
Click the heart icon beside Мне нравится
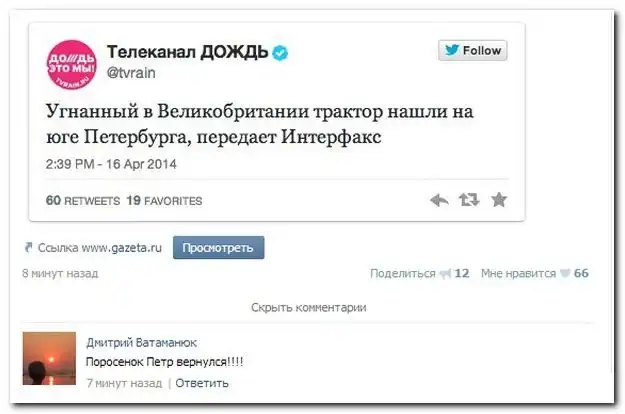565,272
